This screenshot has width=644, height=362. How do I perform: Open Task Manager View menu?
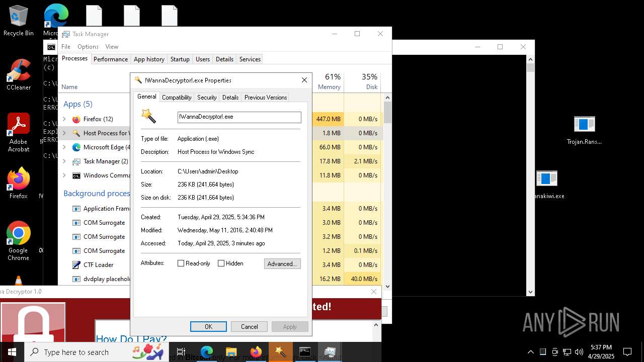(112, 47)
